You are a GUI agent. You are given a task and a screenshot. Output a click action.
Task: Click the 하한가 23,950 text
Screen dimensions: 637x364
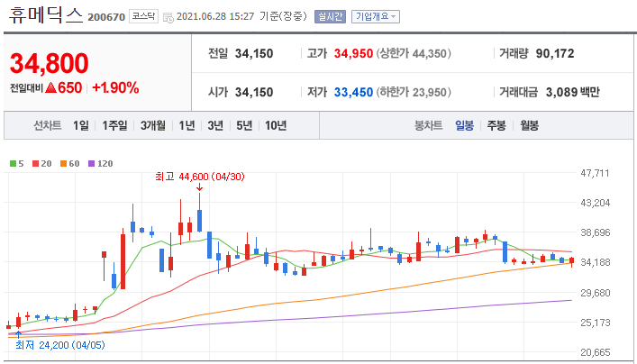coord(414,92)
